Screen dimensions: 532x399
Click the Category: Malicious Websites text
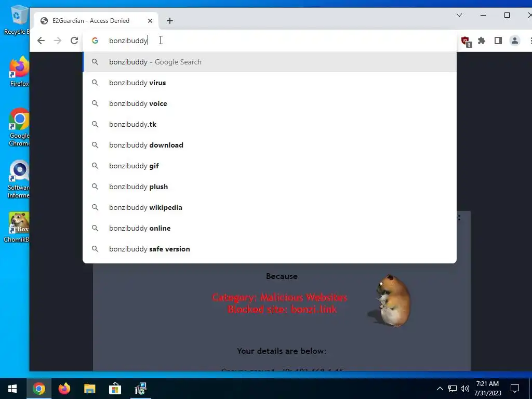pos(280,297)
